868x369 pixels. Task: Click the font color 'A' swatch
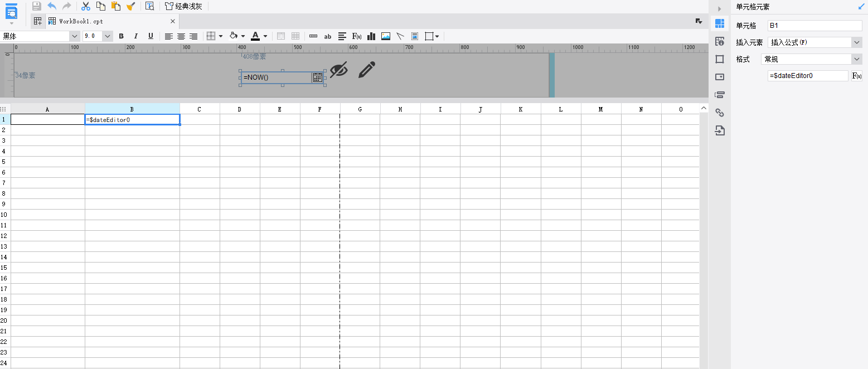tap(255, 36)
